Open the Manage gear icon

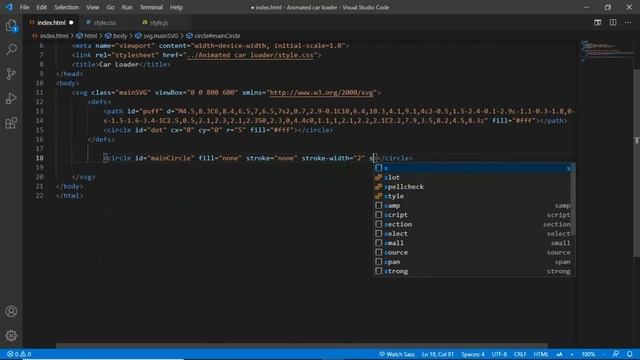tap(11, 336)
